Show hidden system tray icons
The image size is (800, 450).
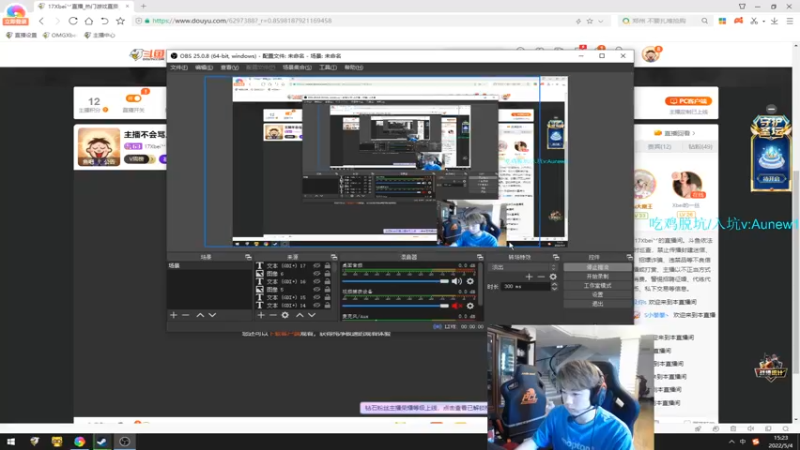732,442
